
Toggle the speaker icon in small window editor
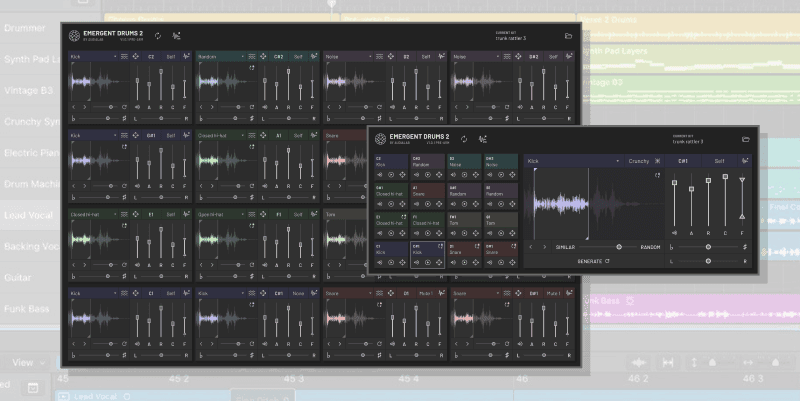pyautogui.click(x=674, y=233)
